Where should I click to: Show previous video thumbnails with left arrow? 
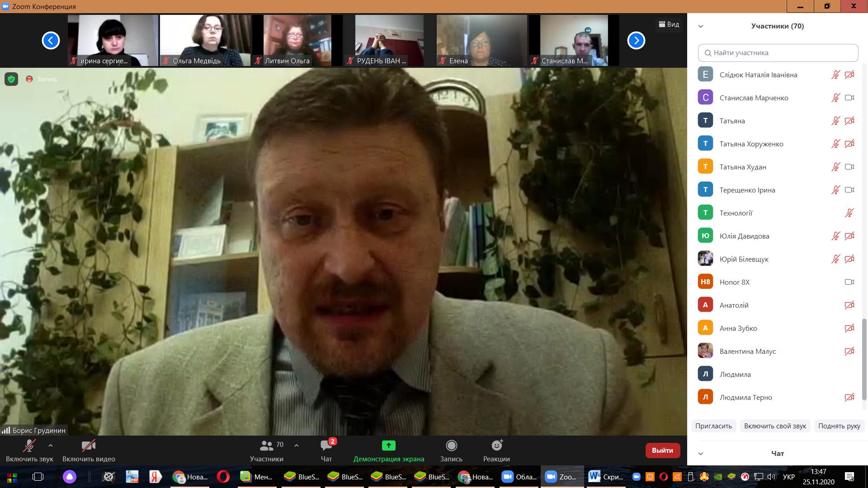click(x=51, y=41)
